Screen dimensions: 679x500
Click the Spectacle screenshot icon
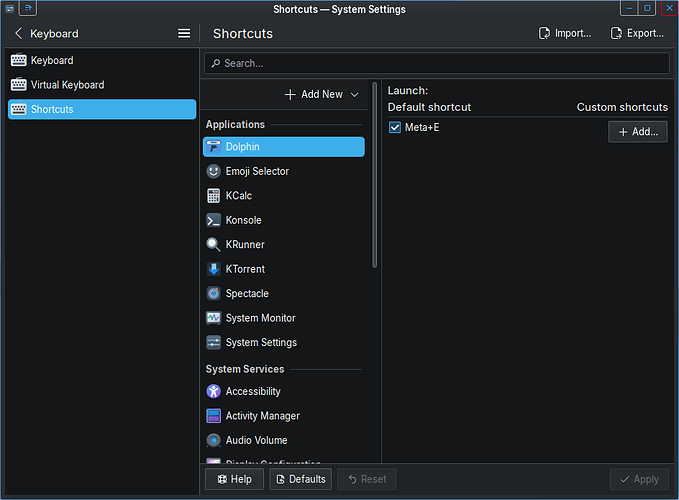213,294
